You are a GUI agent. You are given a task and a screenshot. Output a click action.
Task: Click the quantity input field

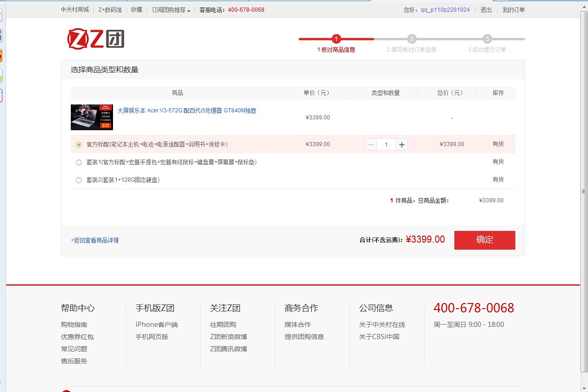click(x=386, y=145)
